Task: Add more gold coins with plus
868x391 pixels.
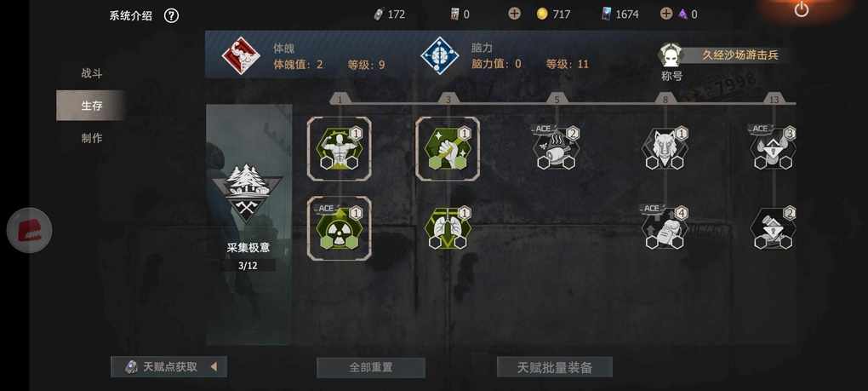Action: 514,14
